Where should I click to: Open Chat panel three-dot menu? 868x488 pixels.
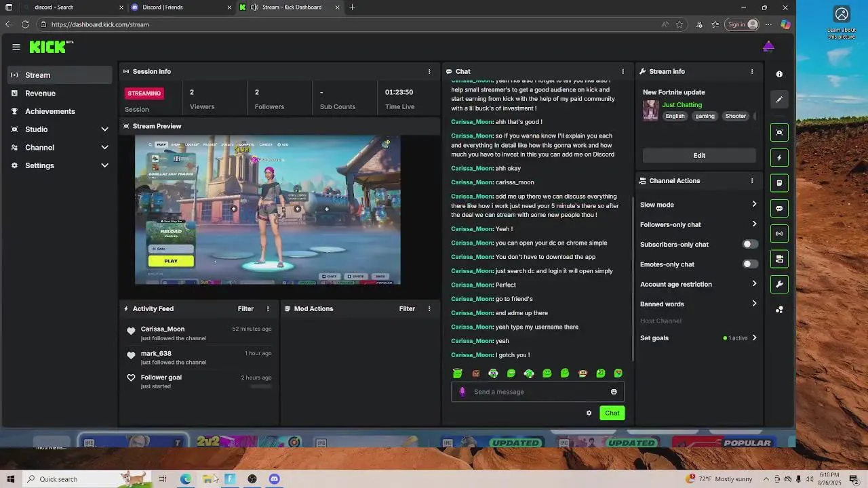point(623,71)
